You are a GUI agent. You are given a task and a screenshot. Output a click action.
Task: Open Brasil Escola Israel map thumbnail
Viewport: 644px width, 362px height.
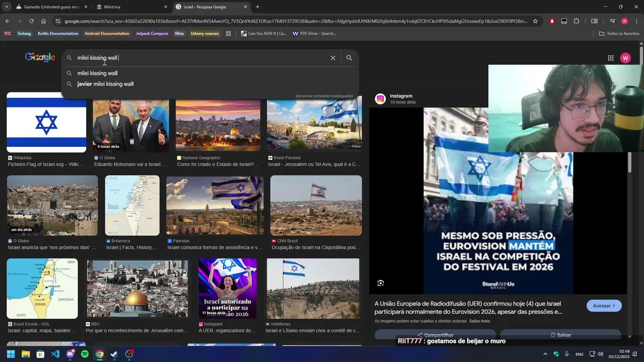tap(42, 289)
